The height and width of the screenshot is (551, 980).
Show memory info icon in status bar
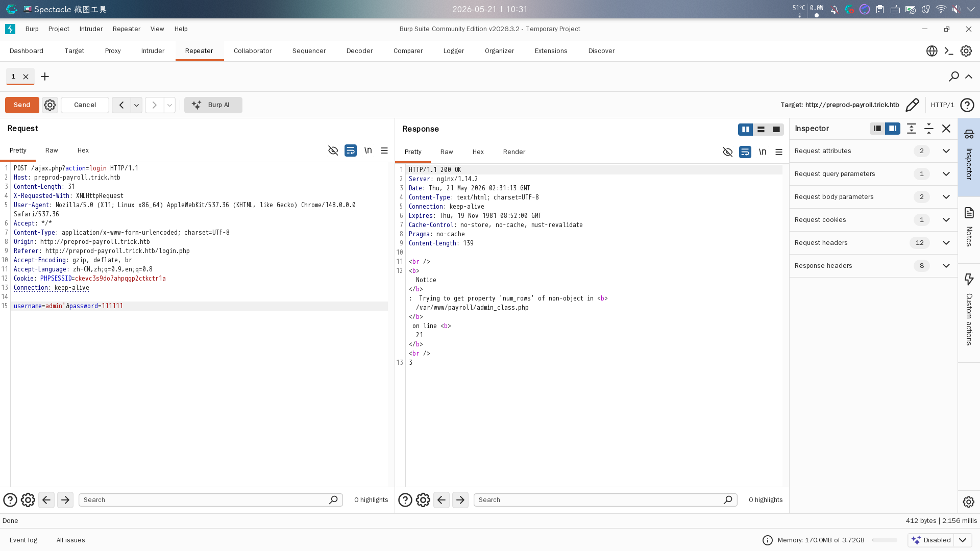pyautogui.click(x=768, y=540)
